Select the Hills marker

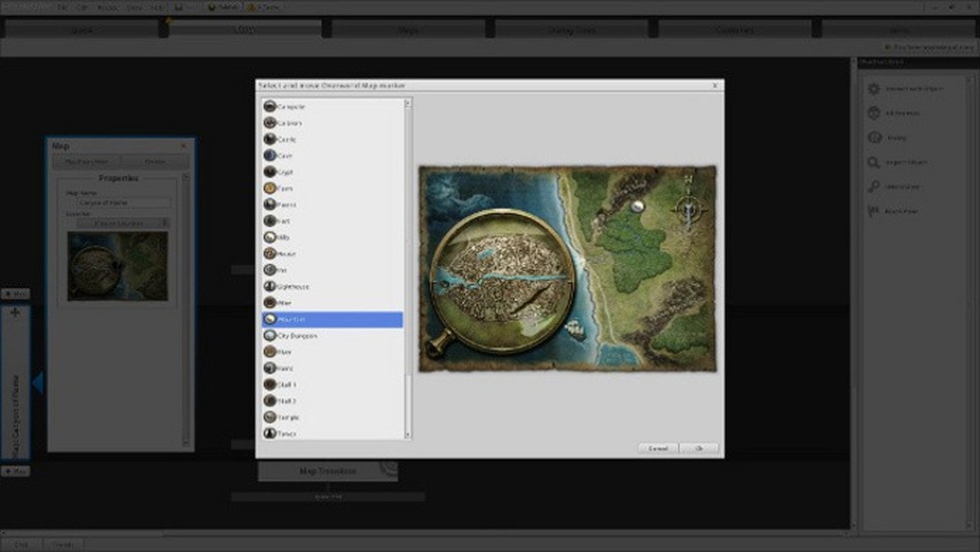pos(333,237)
